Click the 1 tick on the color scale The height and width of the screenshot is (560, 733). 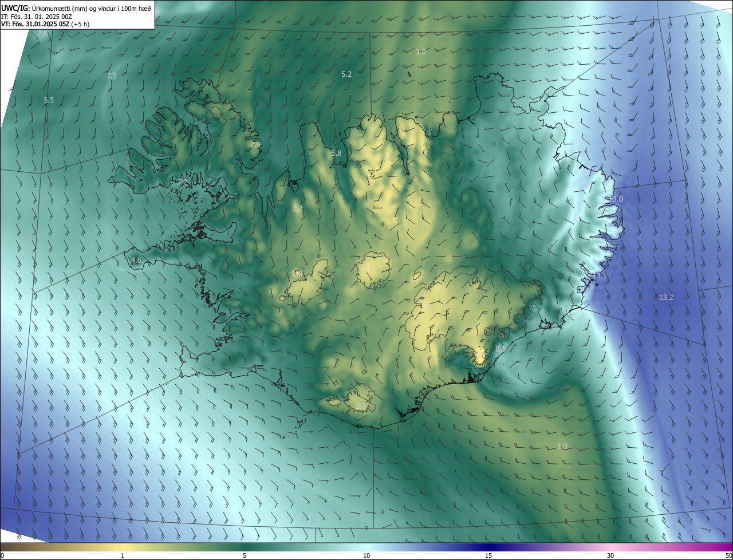(x=123, y=555)
